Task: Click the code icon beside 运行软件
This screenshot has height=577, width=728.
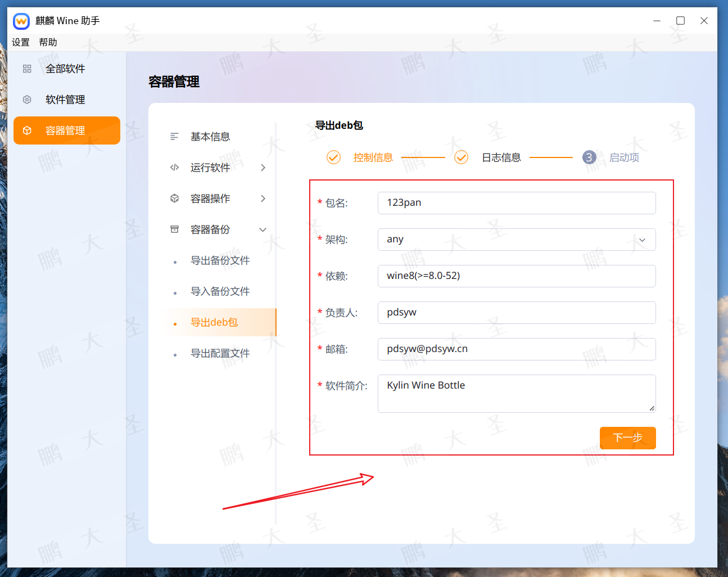Action: [x=174, y=168]
